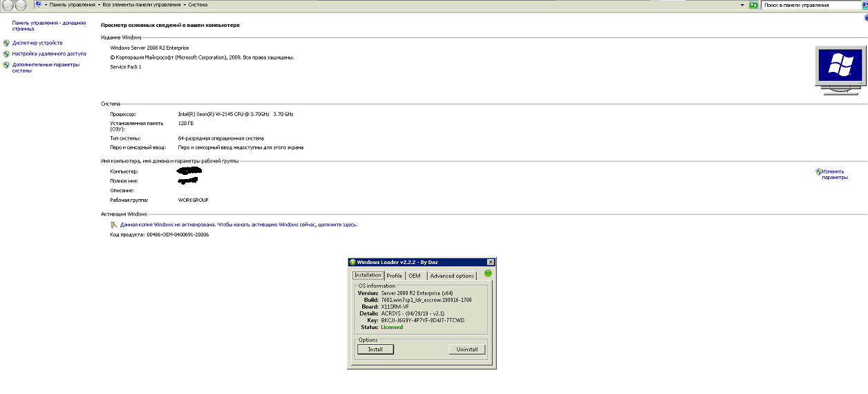Click the Install button
Screen dimensions: 868x394
(375, 350)
